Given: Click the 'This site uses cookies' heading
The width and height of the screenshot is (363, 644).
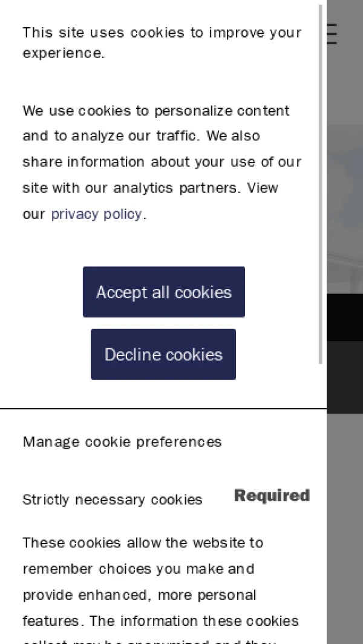Looking at the screenshot, I should [162, 33].
